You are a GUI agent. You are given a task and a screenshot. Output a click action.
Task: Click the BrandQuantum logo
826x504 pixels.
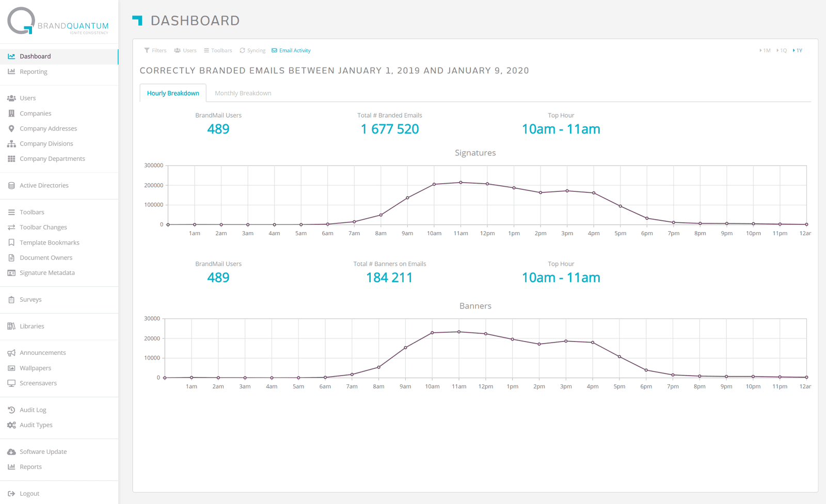click(58, 21)
